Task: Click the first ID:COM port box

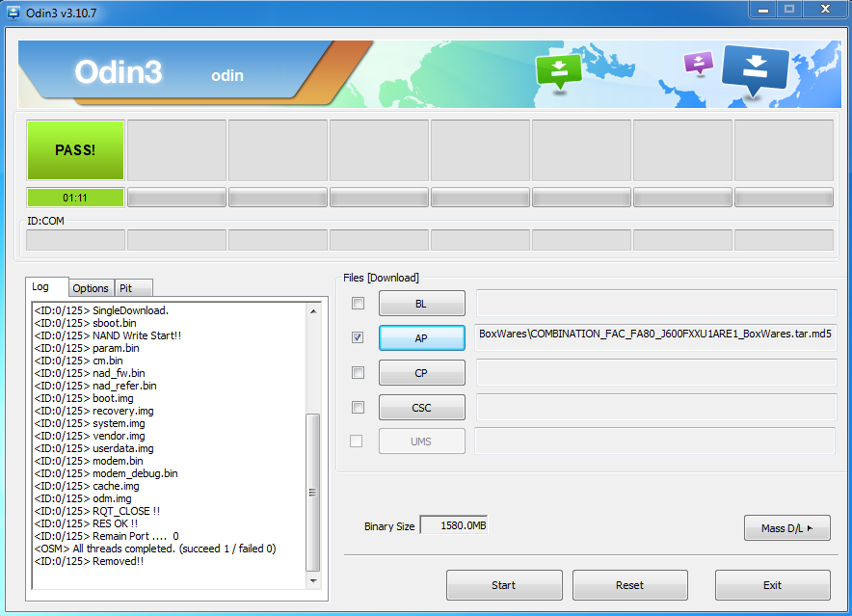Action: coord(75,240)
